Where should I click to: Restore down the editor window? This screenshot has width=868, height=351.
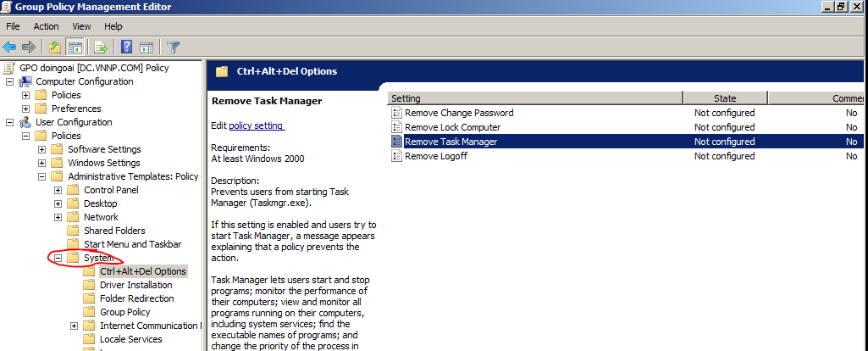(x=842, y=7)
